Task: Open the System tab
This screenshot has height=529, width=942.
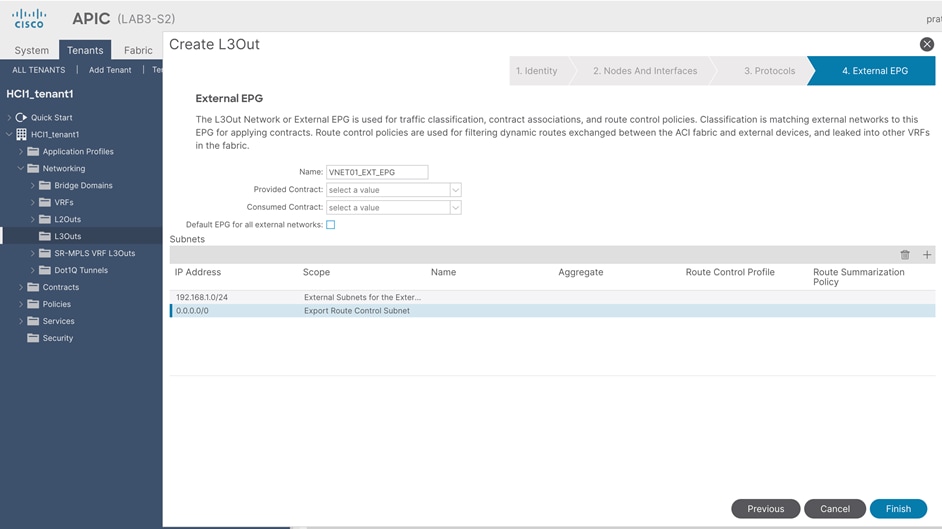Action: pyautogui.click(x=32, y=50)
